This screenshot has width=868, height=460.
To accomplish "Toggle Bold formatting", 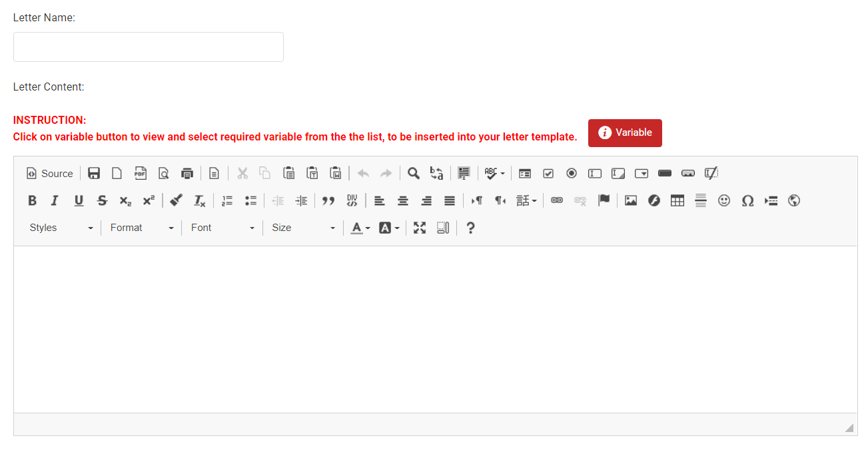I will point(32,200).
